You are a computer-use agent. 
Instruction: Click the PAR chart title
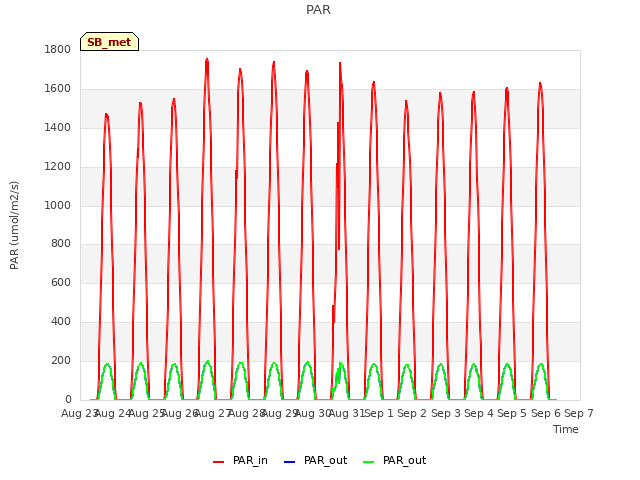click(318, 9)
